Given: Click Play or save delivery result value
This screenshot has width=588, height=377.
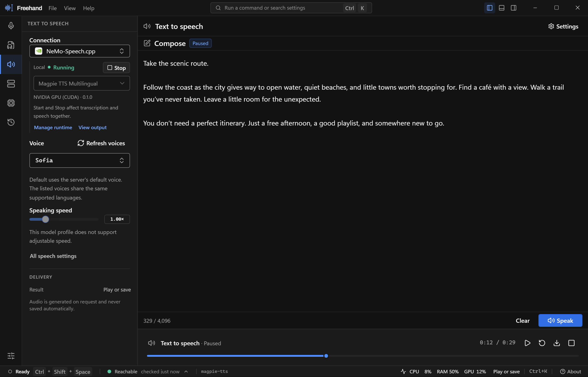Looking at the screenshot, I should coord(117,290).
